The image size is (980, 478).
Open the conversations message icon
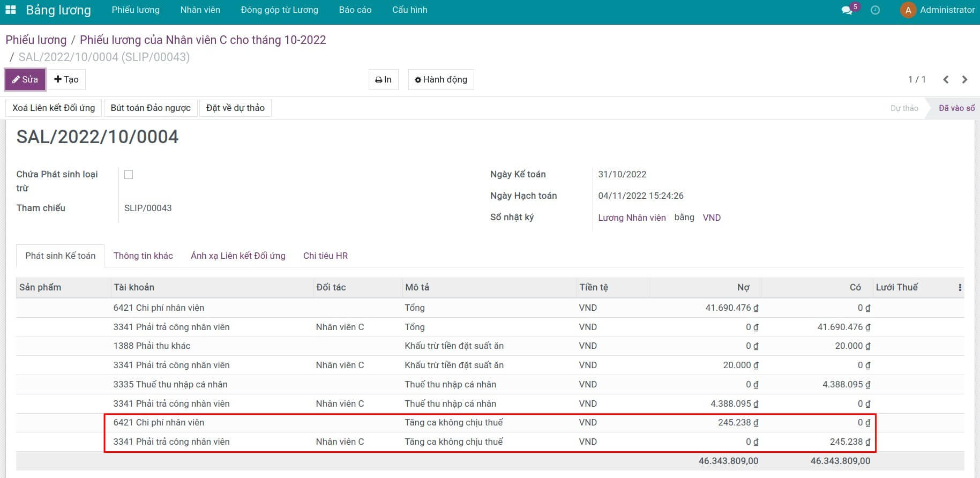[x=847, y=10]
